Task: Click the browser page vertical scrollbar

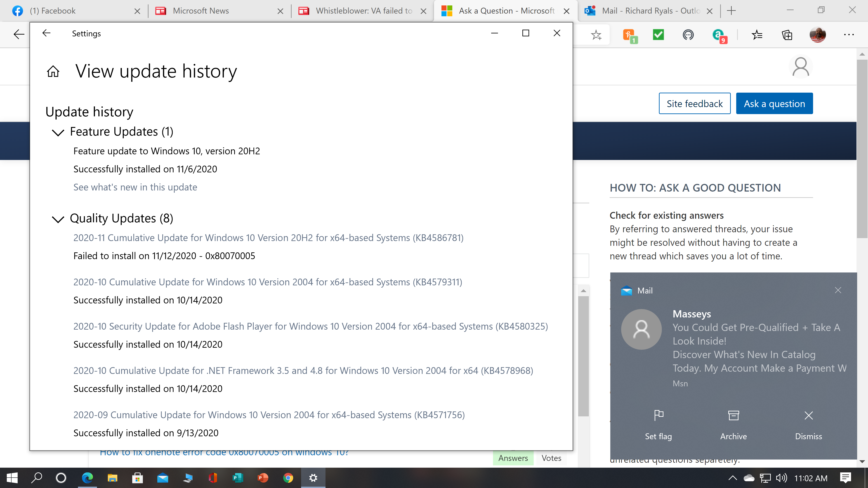Action: tap(862, 148)
